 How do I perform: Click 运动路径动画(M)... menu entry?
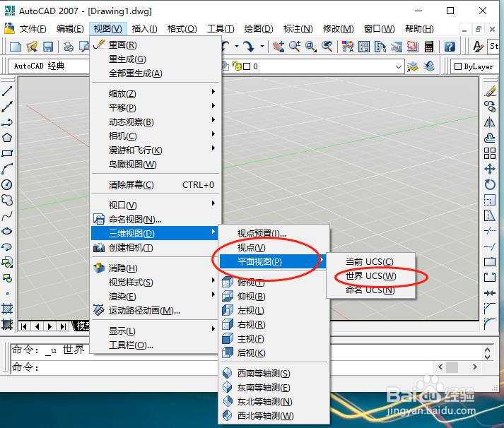click(x=156, y=310)
